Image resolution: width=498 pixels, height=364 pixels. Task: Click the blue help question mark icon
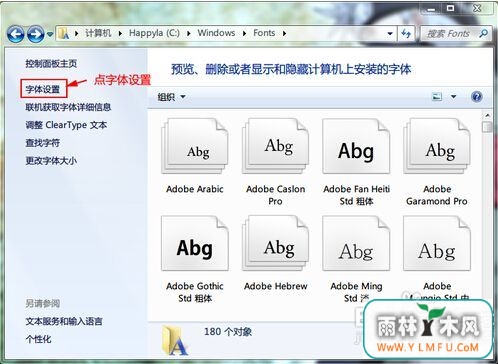click(477, 97)
